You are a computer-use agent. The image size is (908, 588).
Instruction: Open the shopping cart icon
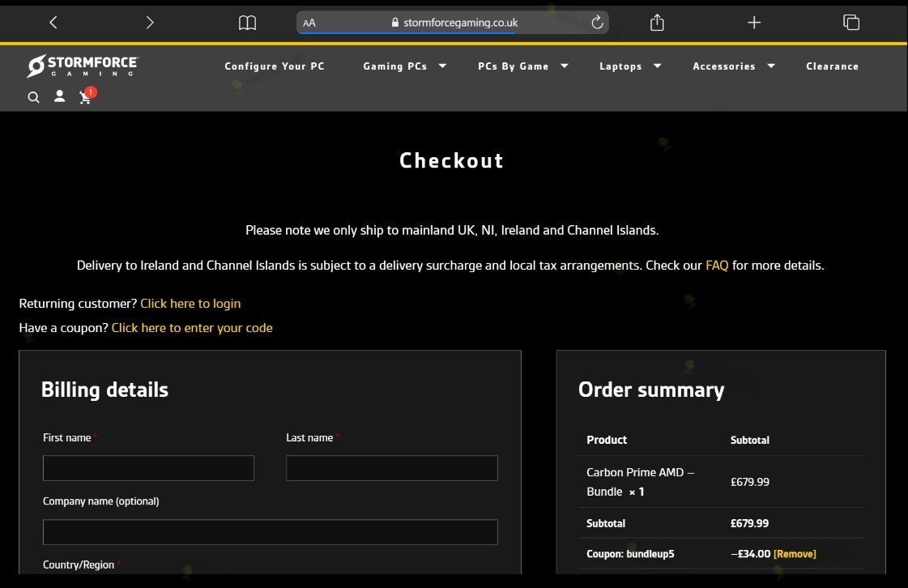86,97
